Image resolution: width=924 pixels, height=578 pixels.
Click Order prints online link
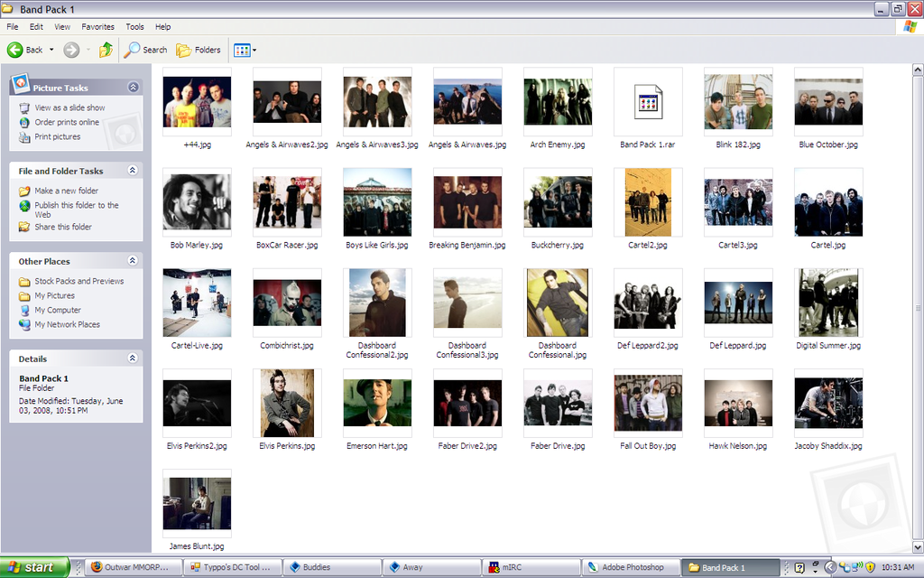point(67,122)
